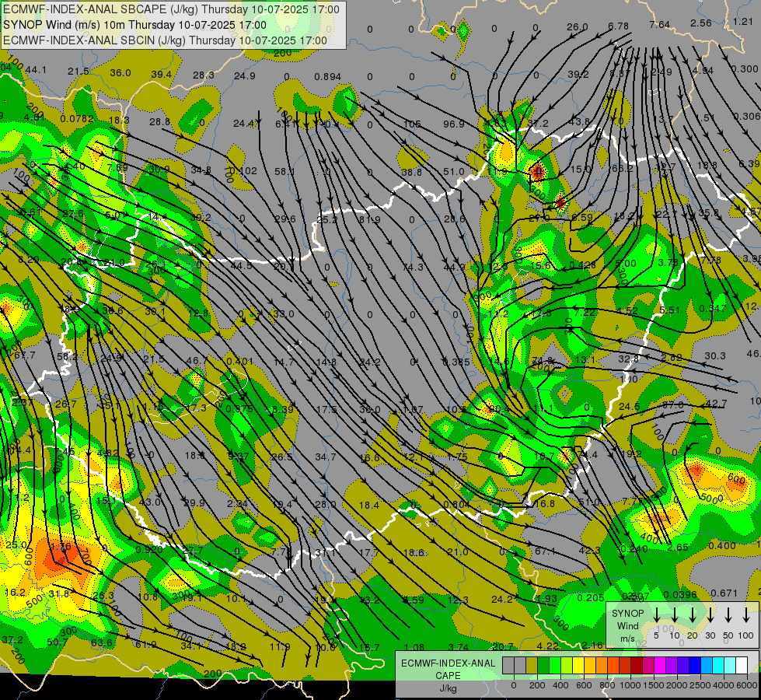This screenshot has height=700, width=761.
Task: Click the J/kg unit label in legend
Action: click(x=448, y=688)
